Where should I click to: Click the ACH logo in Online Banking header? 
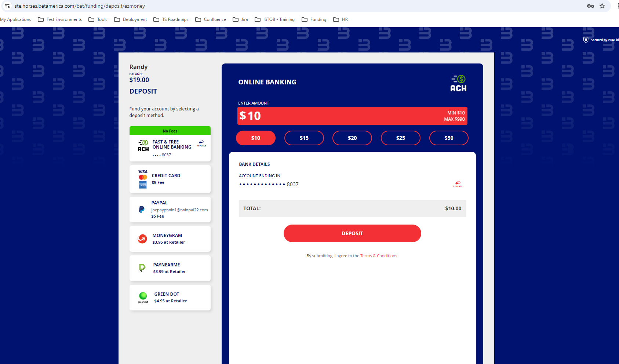coord(459,83)
